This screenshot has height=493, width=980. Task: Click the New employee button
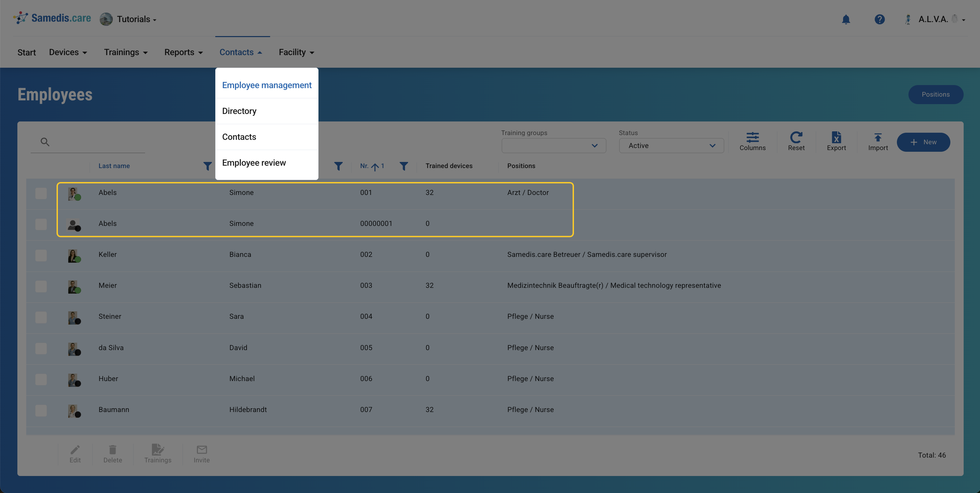pyautogui.click(x=923, y=142)
